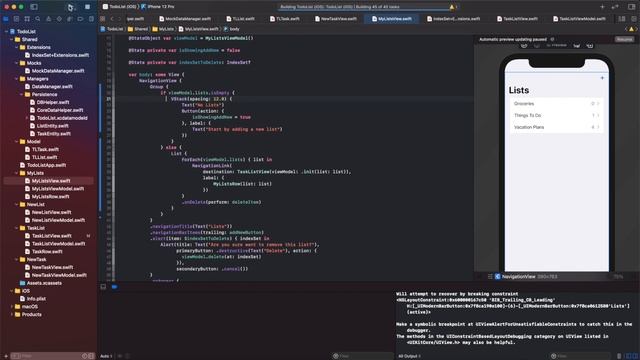Switch to the MockDataManager.swift tab

tap(185, 19)
